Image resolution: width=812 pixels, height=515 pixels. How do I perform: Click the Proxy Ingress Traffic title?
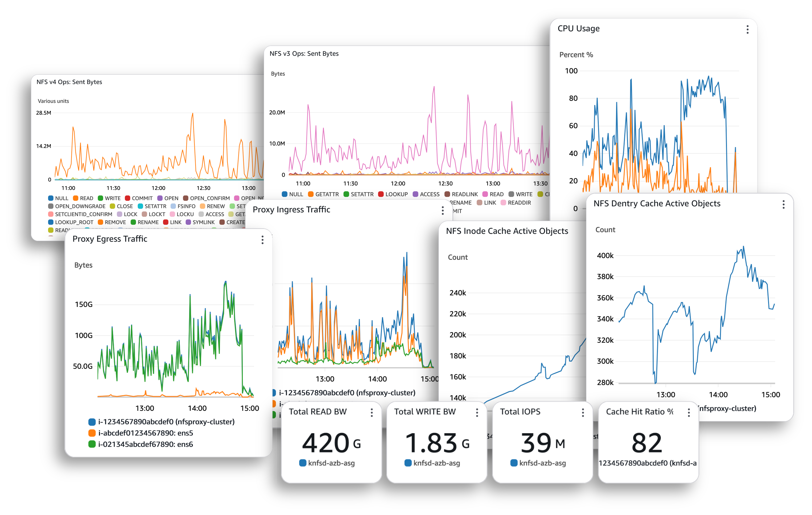(291, 210)
